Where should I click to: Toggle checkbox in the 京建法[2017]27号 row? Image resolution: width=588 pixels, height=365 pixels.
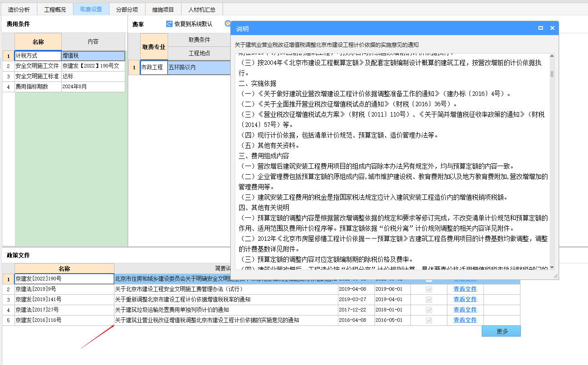[x=429, y=310]
